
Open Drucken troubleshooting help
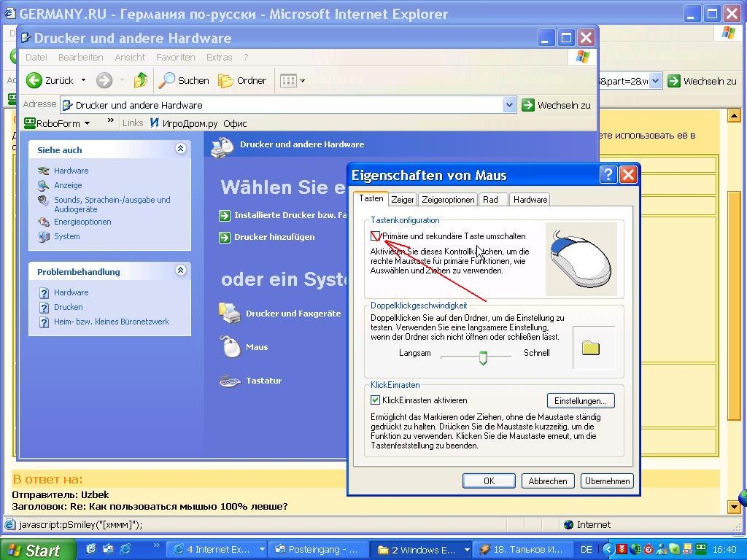(x=68, y=307)
